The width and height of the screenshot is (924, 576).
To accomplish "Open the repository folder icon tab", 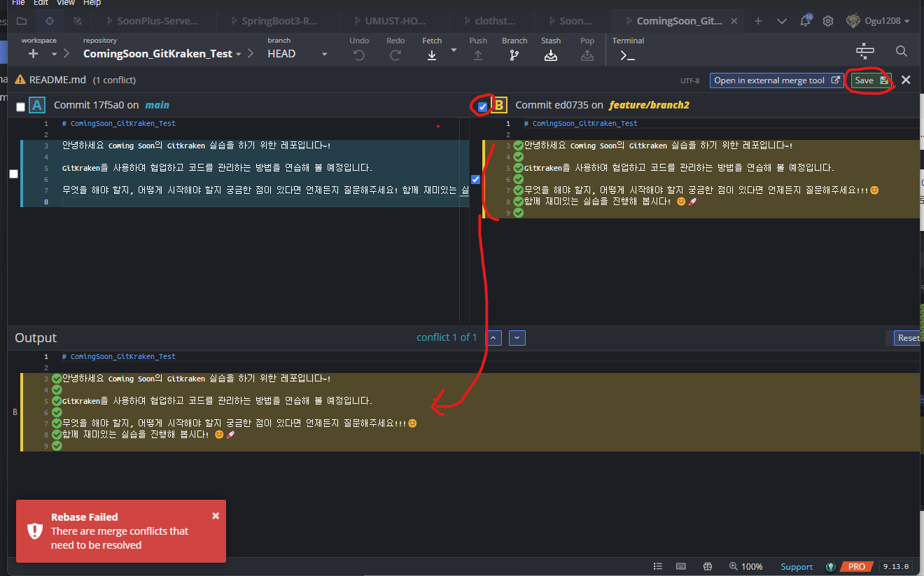I will coord(22,21).
